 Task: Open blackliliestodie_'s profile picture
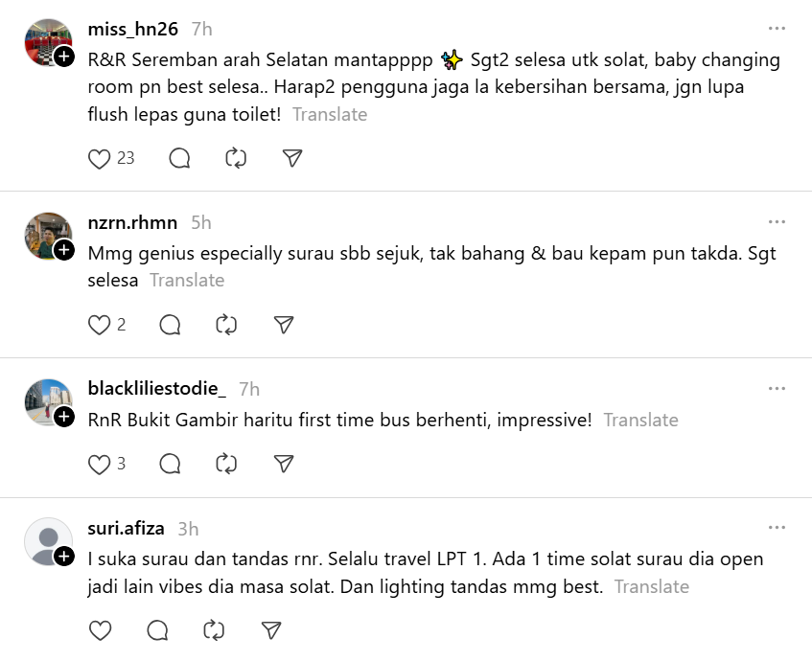pyautogui.click(x=47, y=402)
